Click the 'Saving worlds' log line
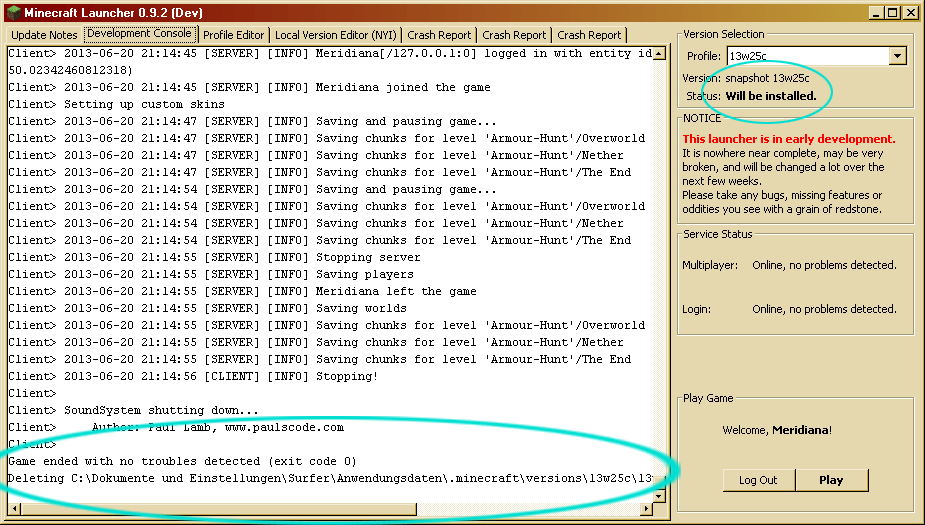925x525 pixels. pyautogui.click(x=207, y=309)
